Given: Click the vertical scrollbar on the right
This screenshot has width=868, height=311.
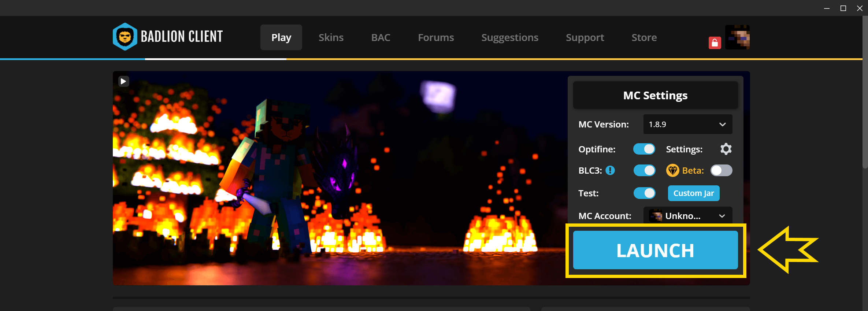Looking at the screenshot, I should [865, 92].
